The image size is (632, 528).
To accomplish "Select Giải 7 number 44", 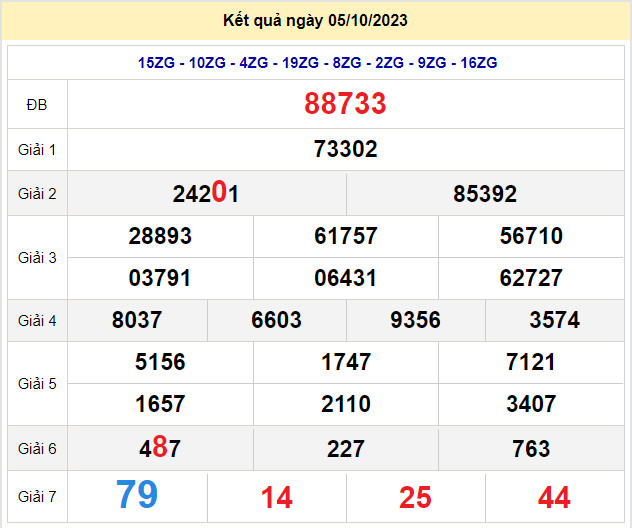I will [x=554, y=497].
